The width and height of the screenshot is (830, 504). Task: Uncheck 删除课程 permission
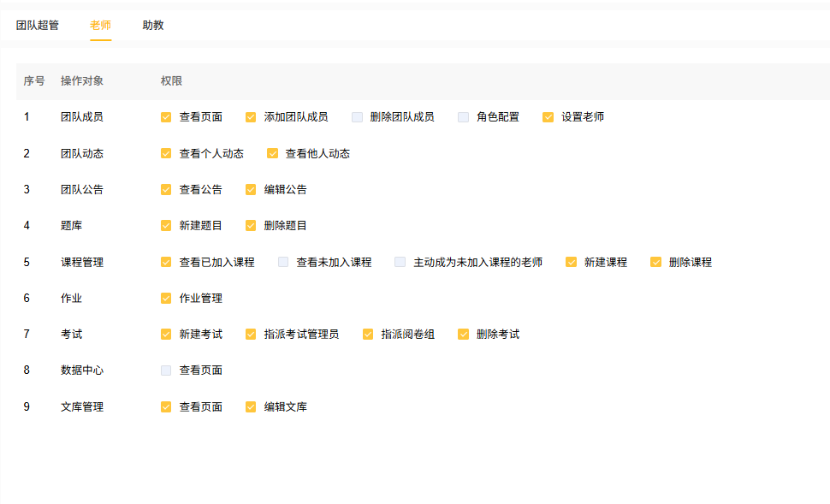click(655, 263)
